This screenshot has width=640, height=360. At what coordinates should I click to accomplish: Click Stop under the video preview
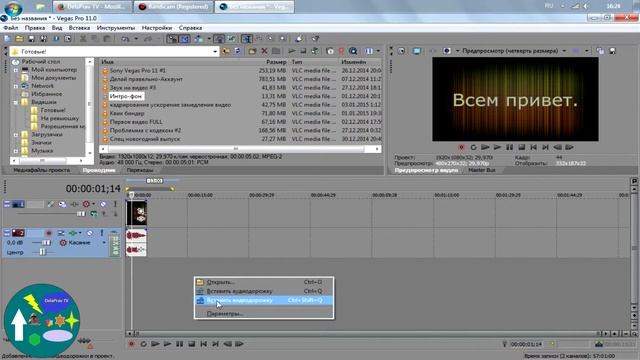pyautogui.click(x=521, y=147)
